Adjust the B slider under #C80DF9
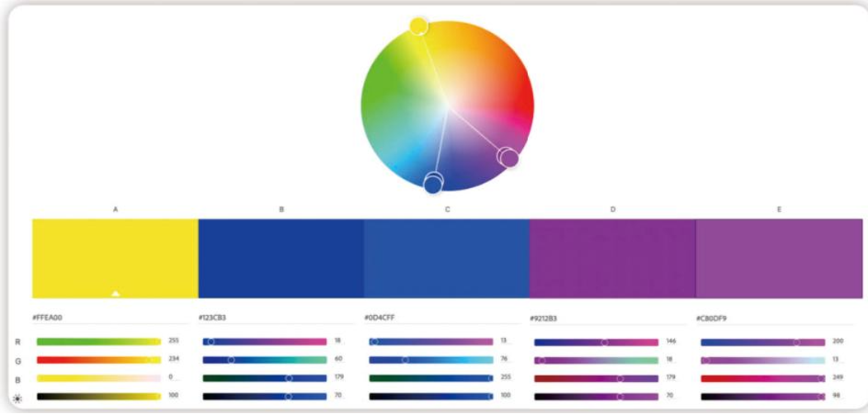 click(763, 379)
